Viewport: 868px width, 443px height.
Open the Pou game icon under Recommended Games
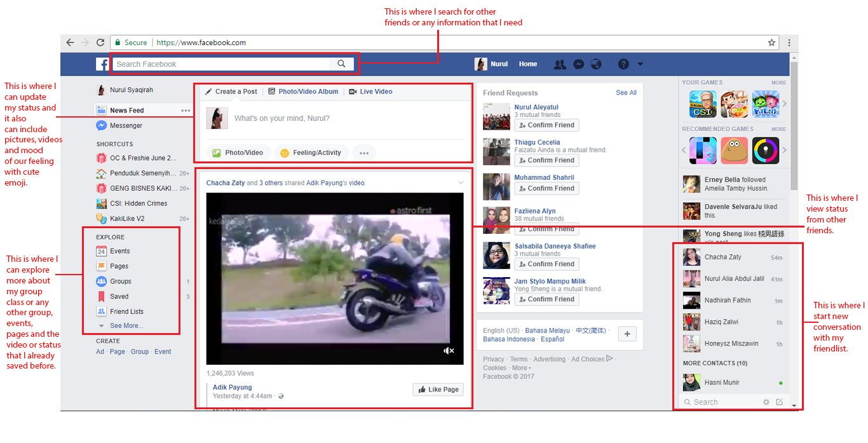[x=734, y=151]
